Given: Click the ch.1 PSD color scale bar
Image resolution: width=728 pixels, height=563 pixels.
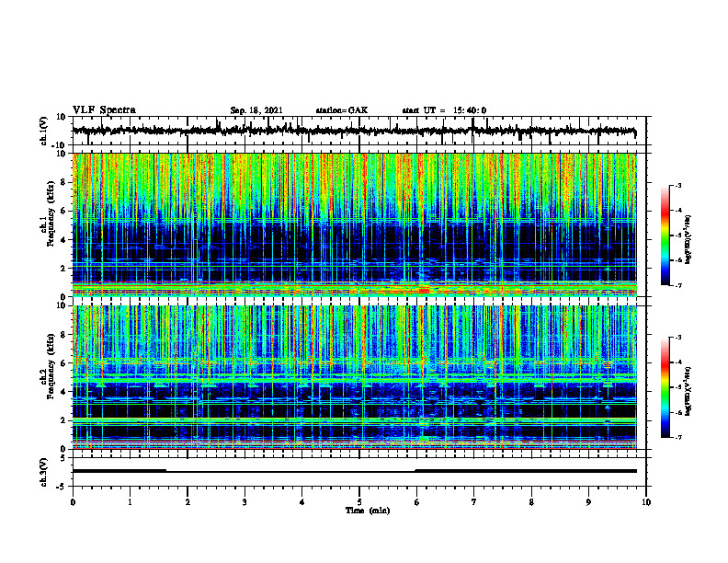Looking at the screenshot, I should (x=665, y=236).
